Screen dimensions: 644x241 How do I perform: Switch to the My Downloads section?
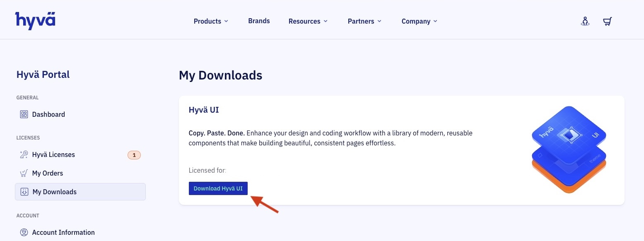(54, 191)
